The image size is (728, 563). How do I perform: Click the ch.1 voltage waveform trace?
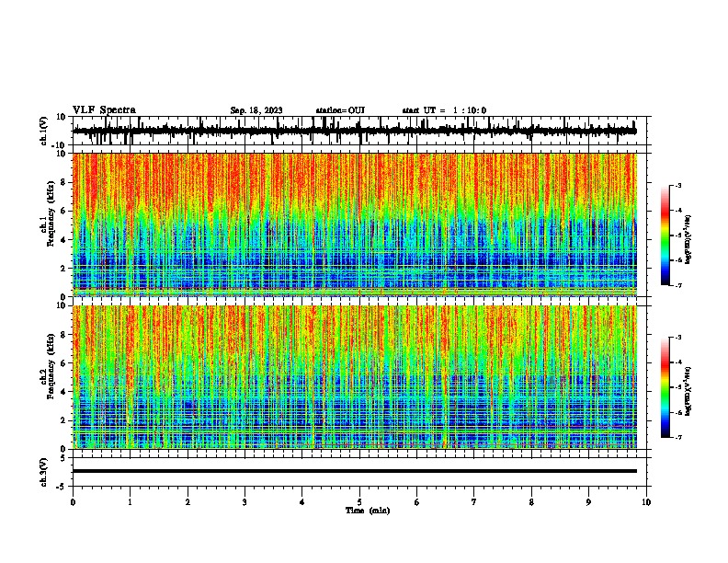pos(354,131)
